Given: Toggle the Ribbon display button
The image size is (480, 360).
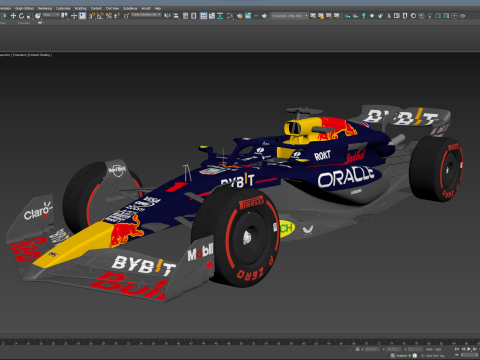Looking at the screenshot, I should tap(203, 16).
